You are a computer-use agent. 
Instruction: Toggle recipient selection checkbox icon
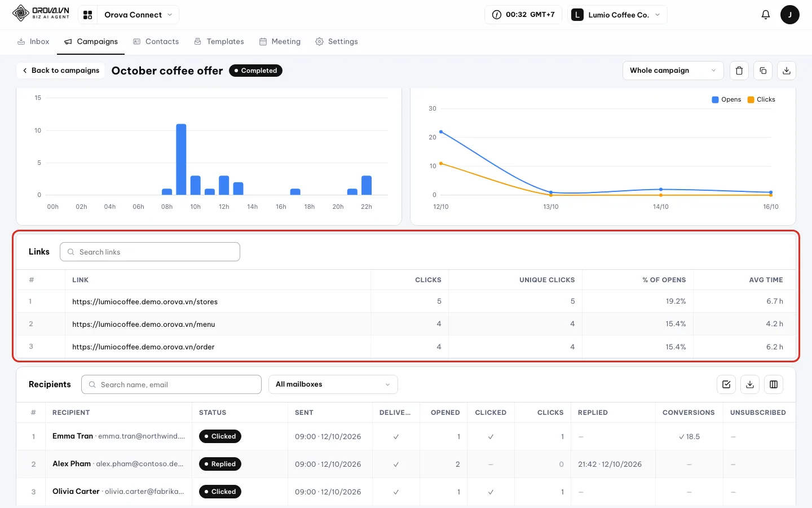[x=726, y=384]
